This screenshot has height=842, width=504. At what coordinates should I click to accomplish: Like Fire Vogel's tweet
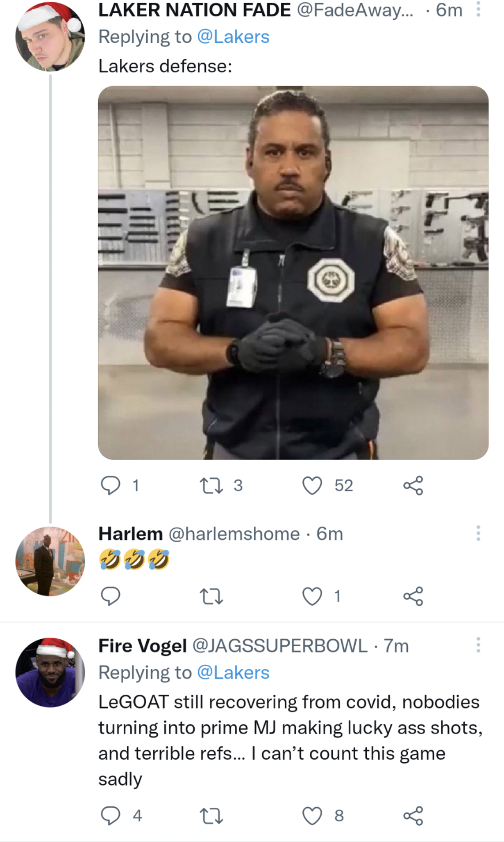coord(312,816)
